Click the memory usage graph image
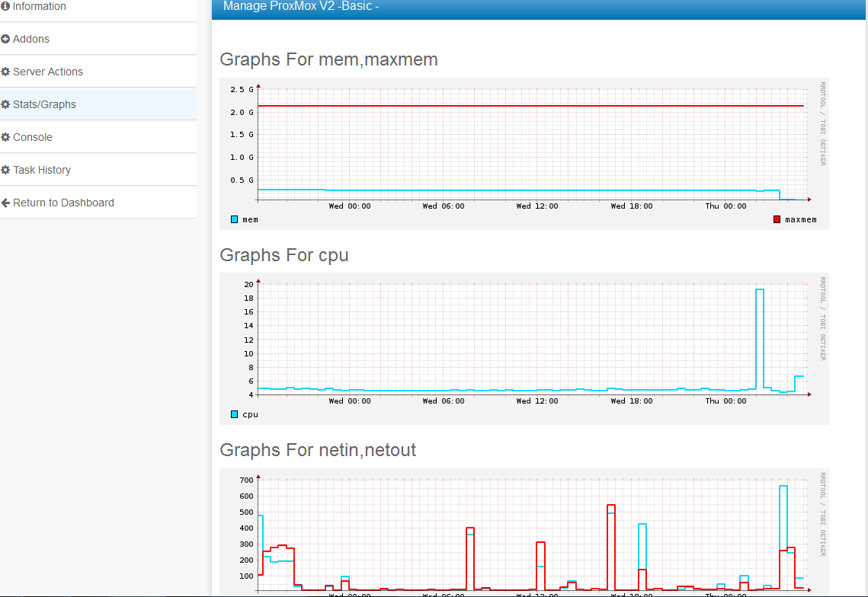The width and height of the screenshot is (868, 597). pos(524,154)
